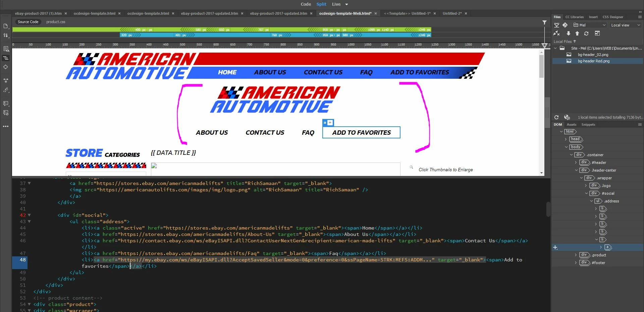Expand the head node in DOM

[x=566, y=139]
